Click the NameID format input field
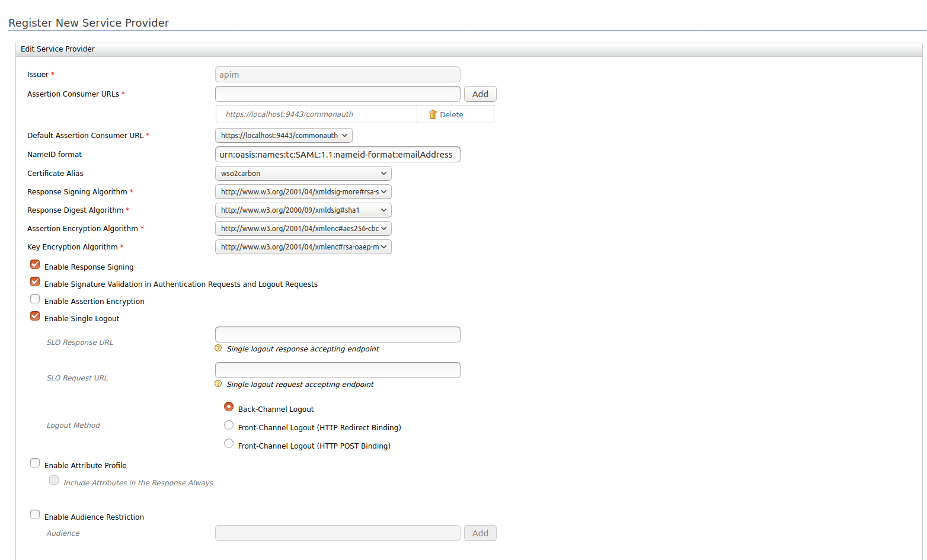This screenshot has width=927, height=560. pos(337,154)
